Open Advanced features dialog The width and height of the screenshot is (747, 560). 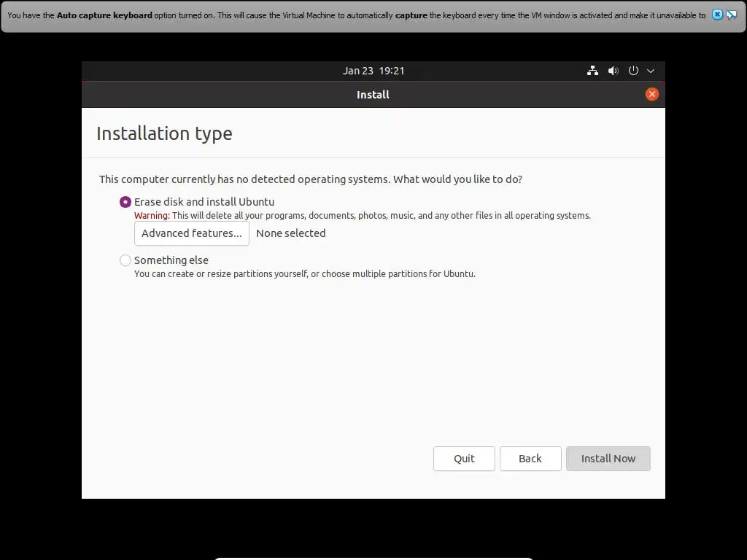tap(192, 233)
